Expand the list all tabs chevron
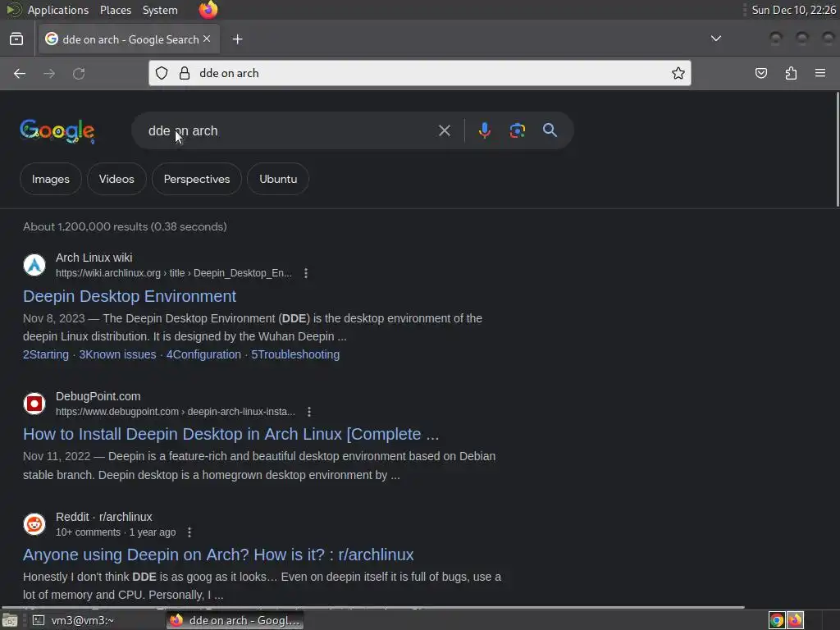840x630 pixels. coord(715,39)
